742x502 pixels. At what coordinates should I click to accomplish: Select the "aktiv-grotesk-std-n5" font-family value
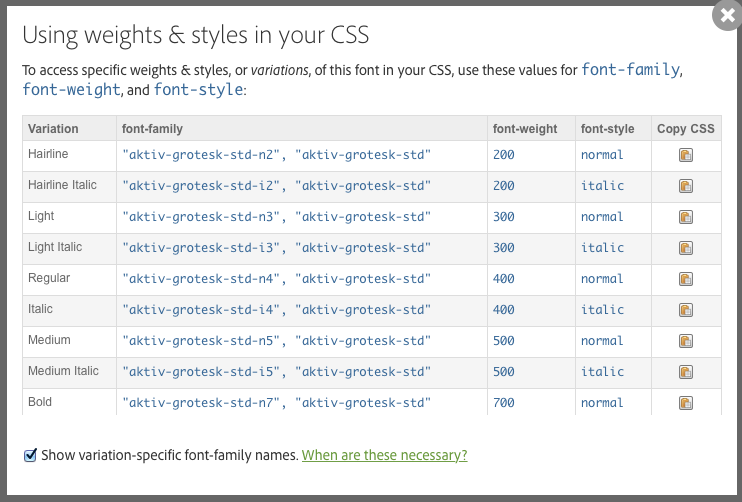[x=201, y=341]
